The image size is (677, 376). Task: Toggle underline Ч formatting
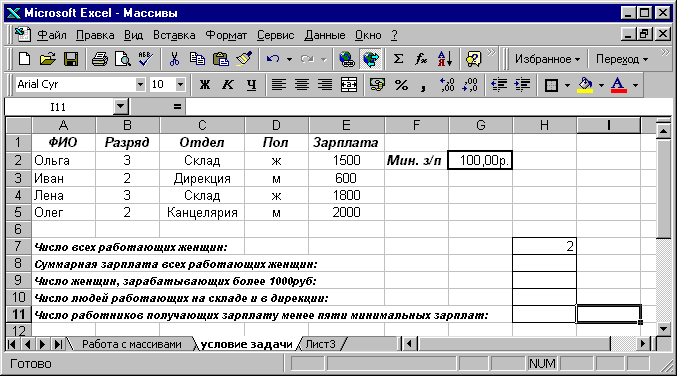pyautogui.click(x=251, y=85)
